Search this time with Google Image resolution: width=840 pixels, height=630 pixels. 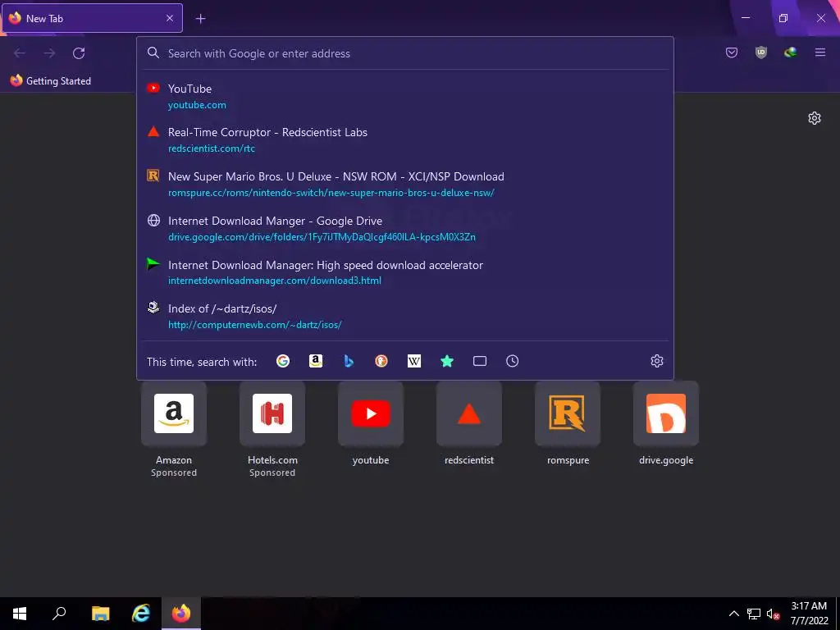point(283,361)
